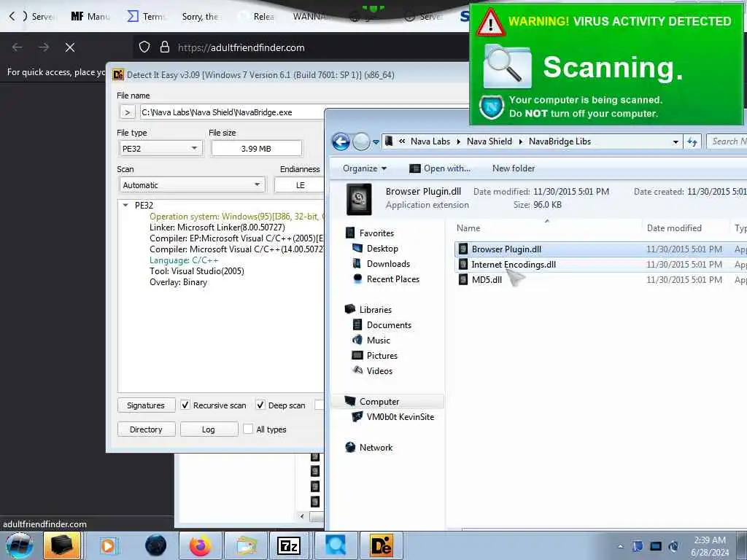Click the file browse '>' button

point(127,112)
